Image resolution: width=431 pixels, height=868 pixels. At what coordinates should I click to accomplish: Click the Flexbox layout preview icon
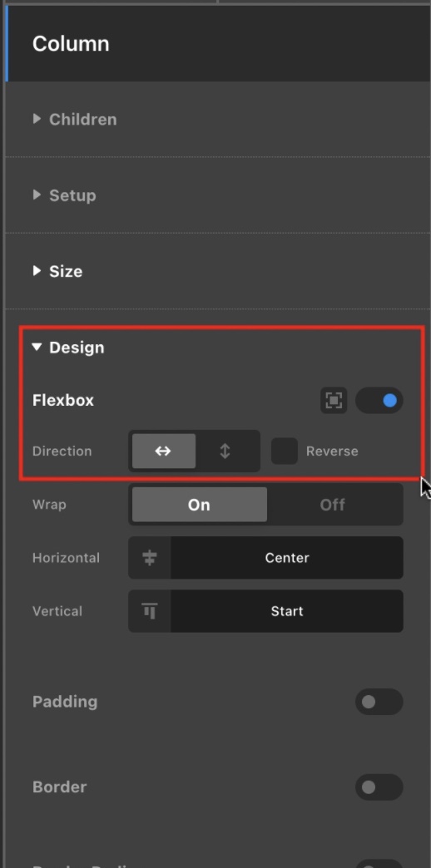click(334, 400)
